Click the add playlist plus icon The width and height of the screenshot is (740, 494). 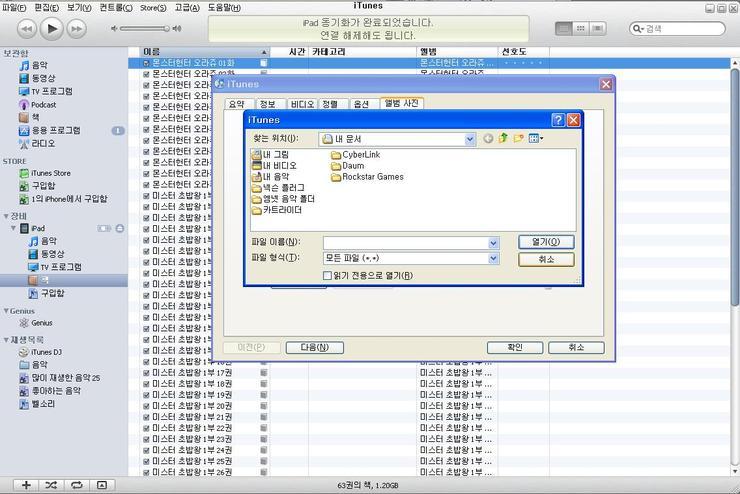tap(26, 485)
